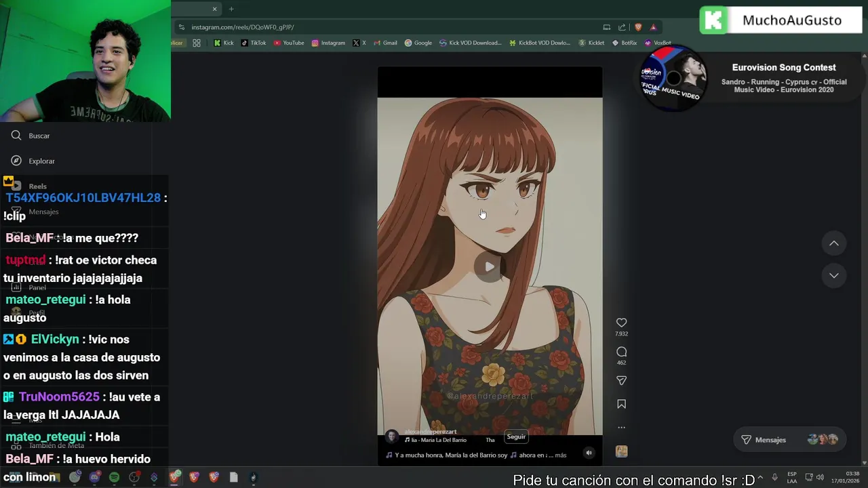
Task: Click username mateo_retegui saying 'hola augusto'
Action: coord(45,300)
